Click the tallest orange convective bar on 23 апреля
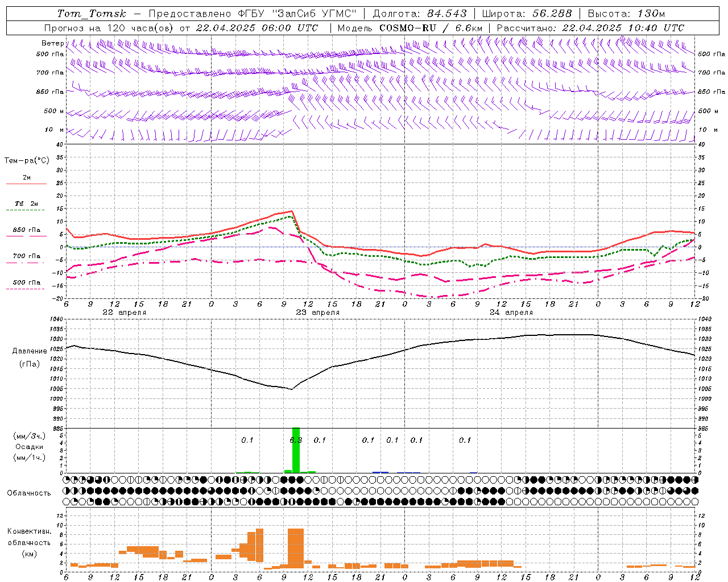The height and width of the screenshot is (582, 728). pyautogui.click(x=296, y=548)
